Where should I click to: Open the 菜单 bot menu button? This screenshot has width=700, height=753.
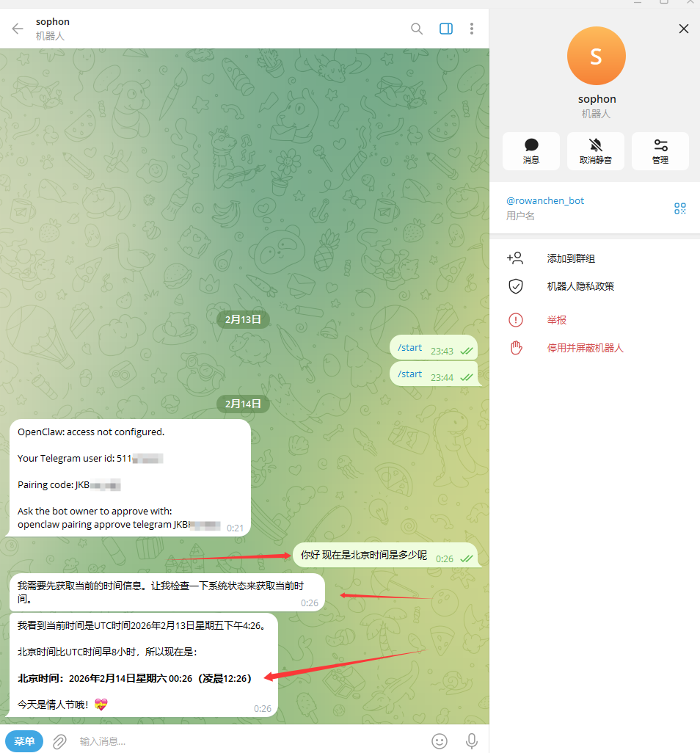[x=24, y=741]
